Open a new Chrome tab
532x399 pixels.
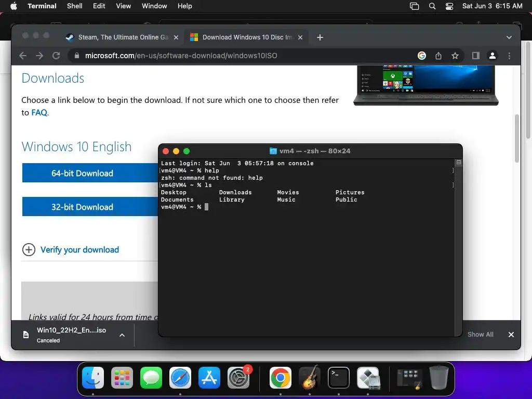[x=320, y=37]
